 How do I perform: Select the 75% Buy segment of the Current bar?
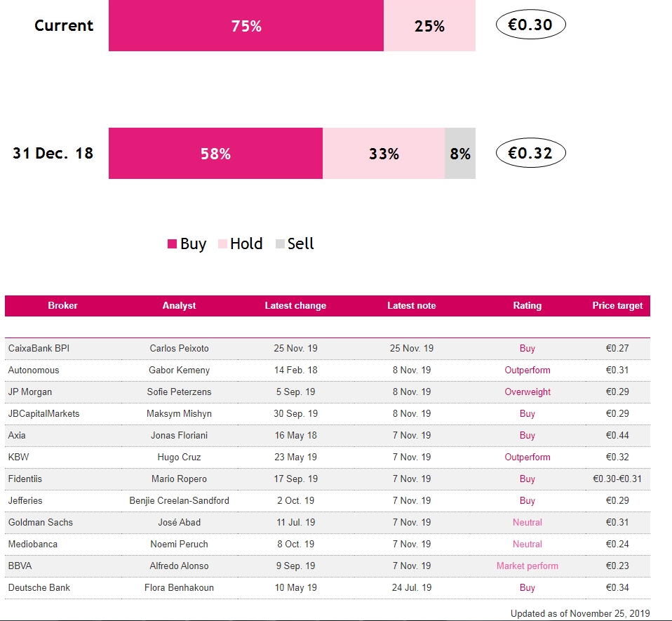[246, 26]
